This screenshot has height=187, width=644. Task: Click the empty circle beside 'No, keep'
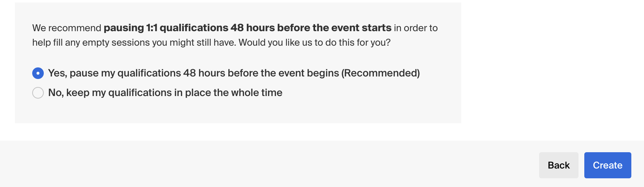coord(38,93)
